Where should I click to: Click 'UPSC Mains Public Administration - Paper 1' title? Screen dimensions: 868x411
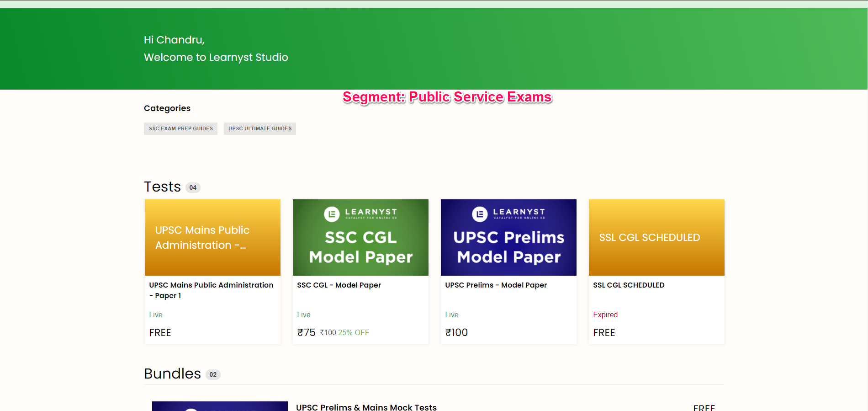coord(211,290)
